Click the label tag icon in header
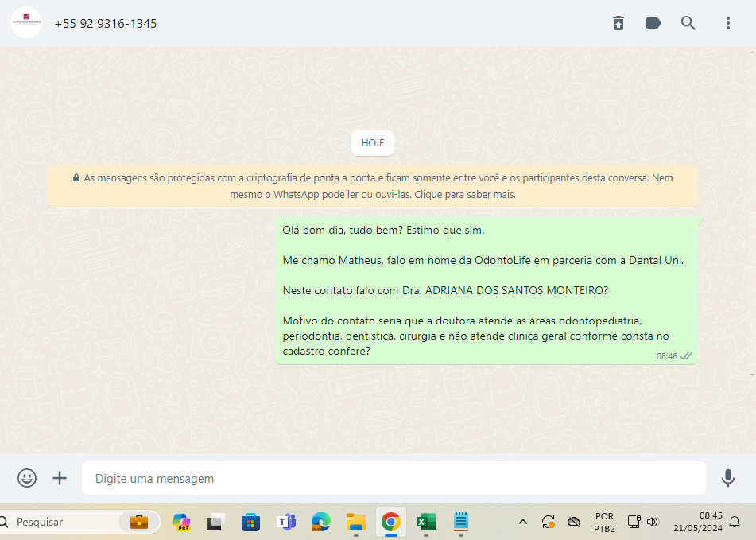The image size is (756, 540). 653,23
